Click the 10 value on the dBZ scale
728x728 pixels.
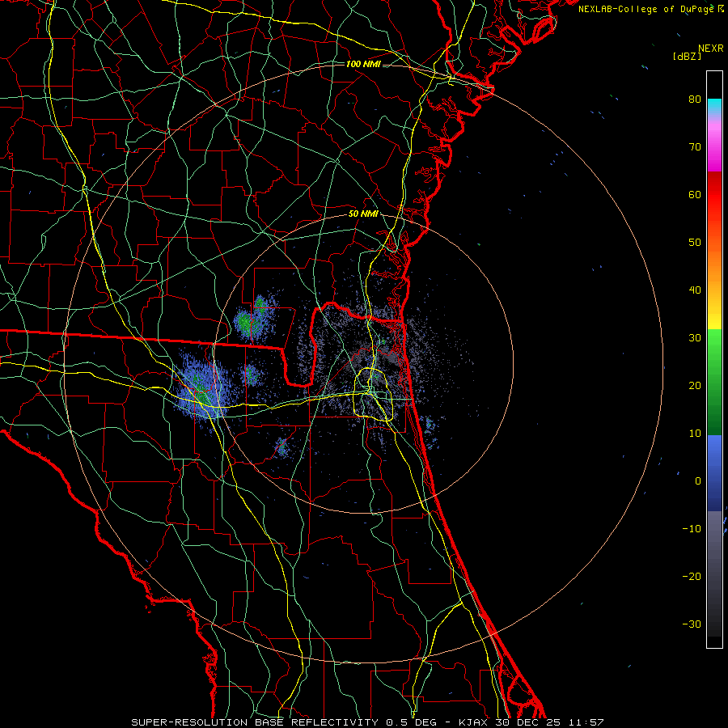(695, 434)
